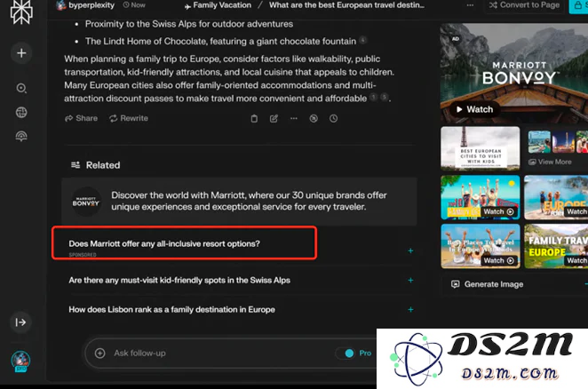This screenshot has width=588, height=389.
Task: Watch the Top 10 family video thumbnail
Action: tap(481, 197)
